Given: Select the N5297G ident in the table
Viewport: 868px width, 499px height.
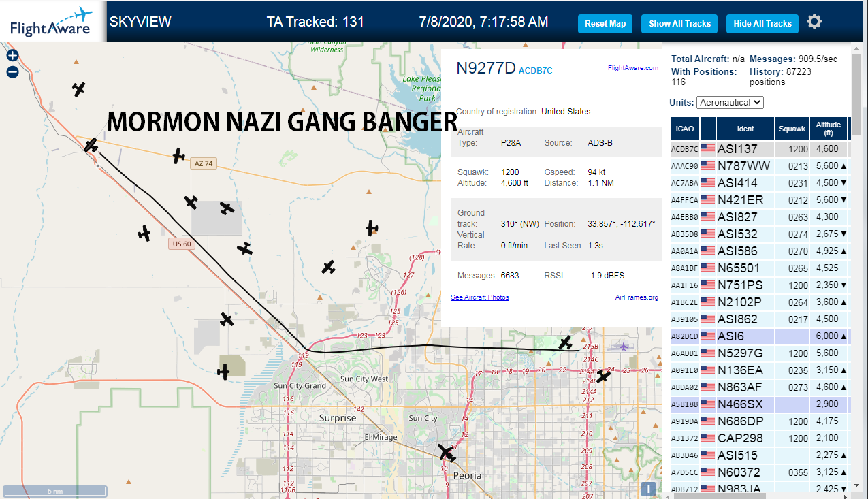Looking at the screenshot, I should [740, 353].
